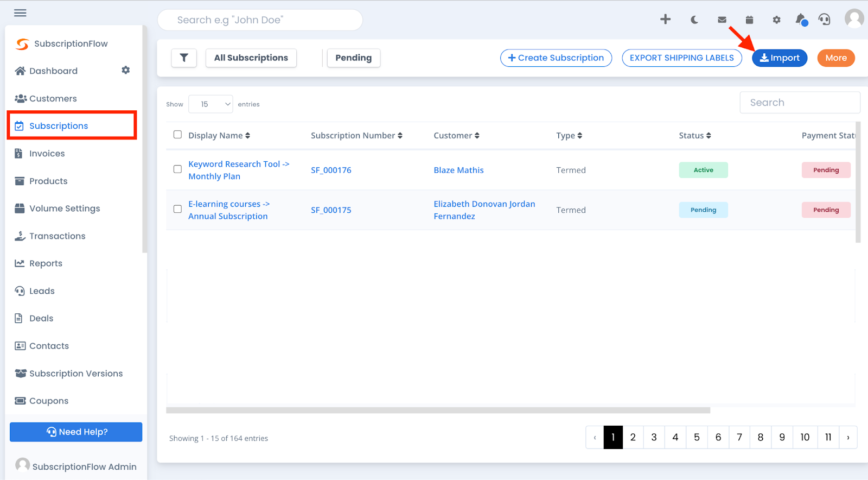Open SubscriptionFlow Admin account menu
The height and width of the screenshot is (480, 868).
tap(76, 466)
